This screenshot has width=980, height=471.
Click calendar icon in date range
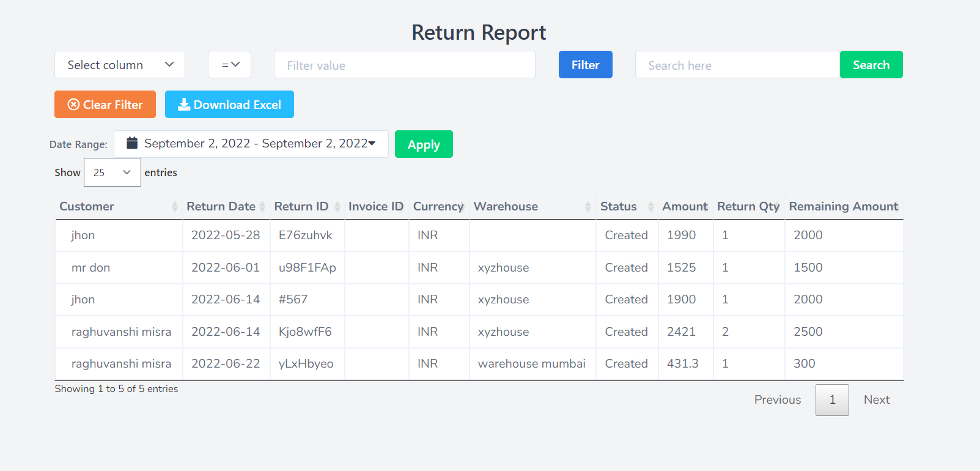pos(132,143)
